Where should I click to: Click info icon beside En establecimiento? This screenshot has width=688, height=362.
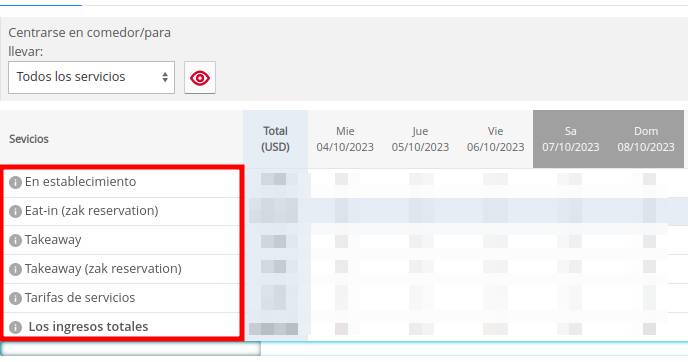(15, 182)
